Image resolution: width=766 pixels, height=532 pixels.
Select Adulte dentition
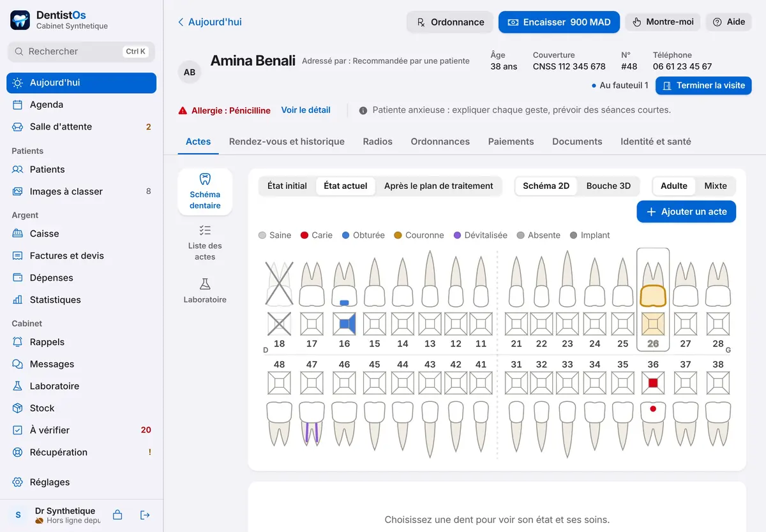674,186
